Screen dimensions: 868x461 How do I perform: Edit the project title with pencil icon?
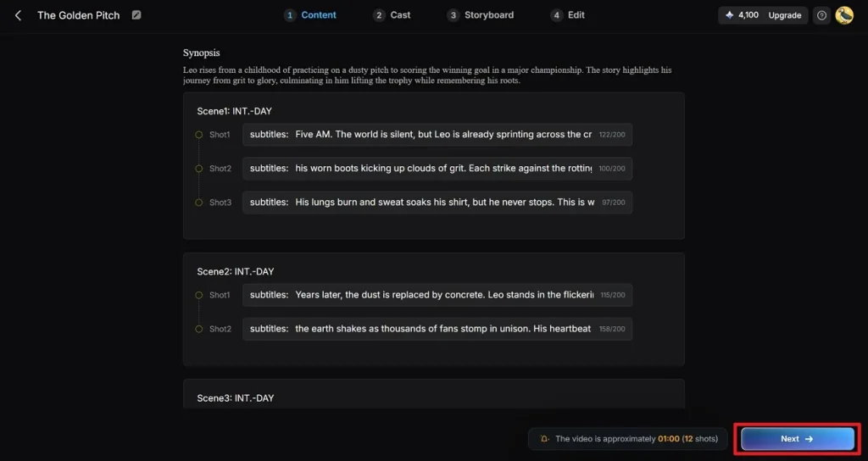(x=136, y=15)
